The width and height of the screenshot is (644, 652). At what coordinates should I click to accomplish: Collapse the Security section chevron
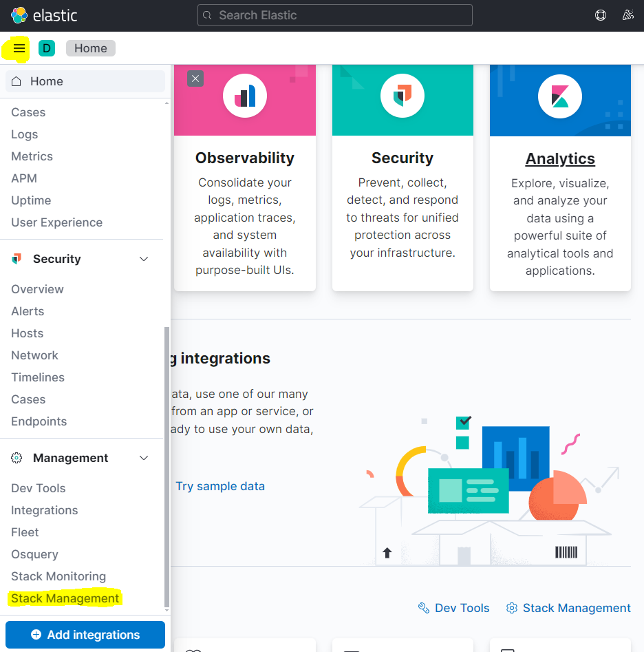pyautogui.click(x=144, y=259)
